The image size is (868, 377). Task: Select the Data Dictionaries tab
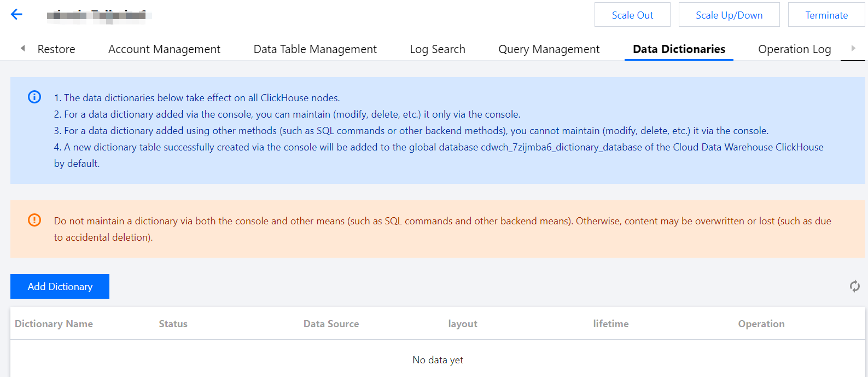(679, 49)
